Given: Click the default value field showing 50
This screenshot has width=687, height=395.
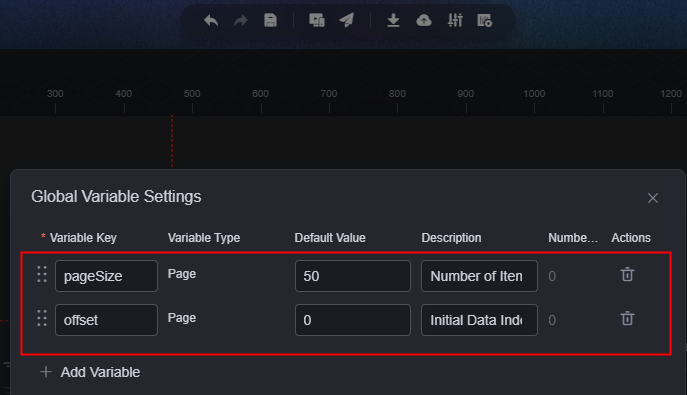Looking at the screenshot, I should click(x=353, y=276).
